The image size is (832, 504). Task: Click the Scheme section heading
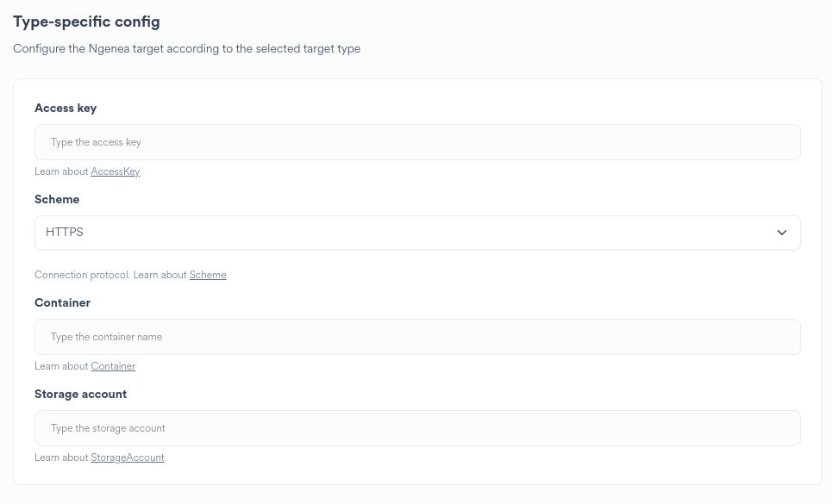pyautogui.click(x=57, y=199)
